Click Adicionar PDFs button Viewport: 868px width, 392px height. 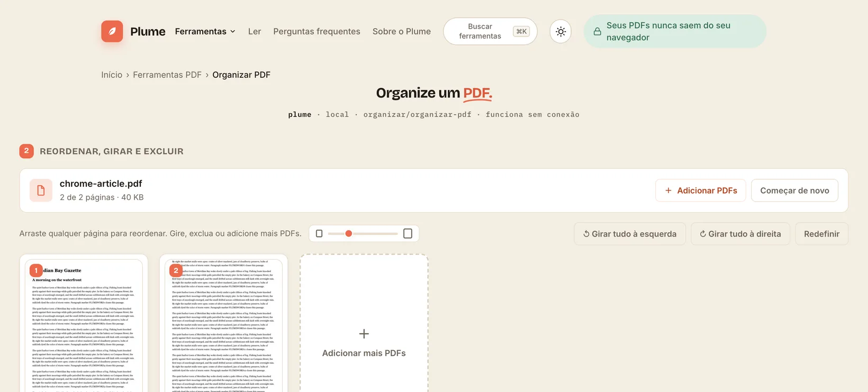(700, 190)
